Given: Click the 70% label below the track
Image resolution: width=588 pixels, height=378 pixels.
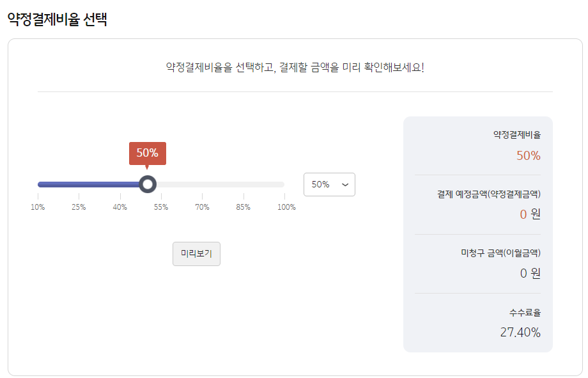Looking at the screenshot, I should click(x=201, y=207).
